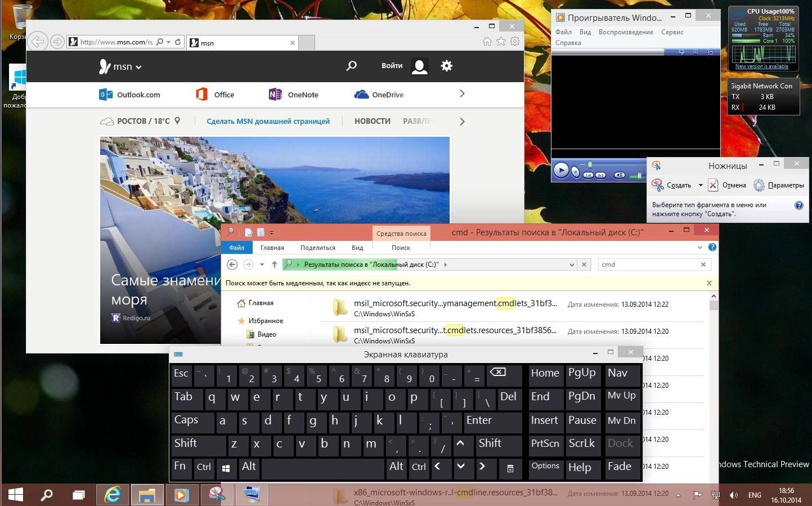
Task: Open the Файл menu in Media Player
Action: tap(563, 32)
